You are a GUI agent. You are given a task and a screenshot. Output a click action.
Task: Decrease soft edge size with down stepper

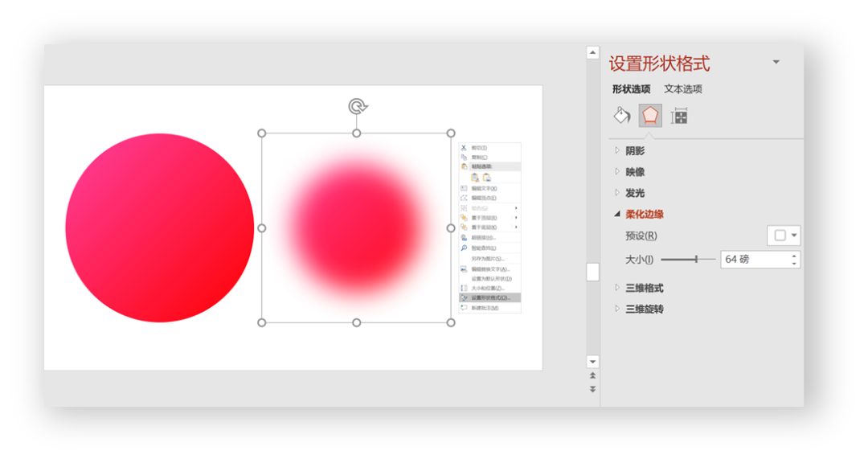point(794,264)
